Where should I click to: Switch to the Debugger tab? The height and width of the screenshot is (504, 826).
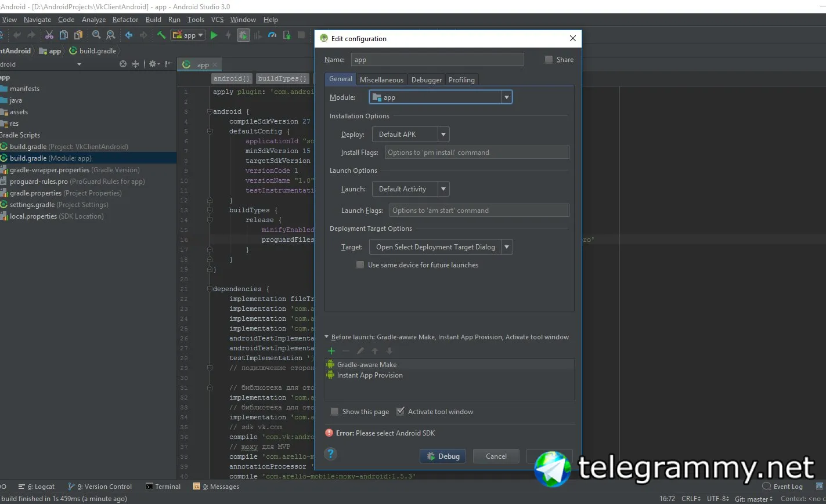click(x=426, y=80)
